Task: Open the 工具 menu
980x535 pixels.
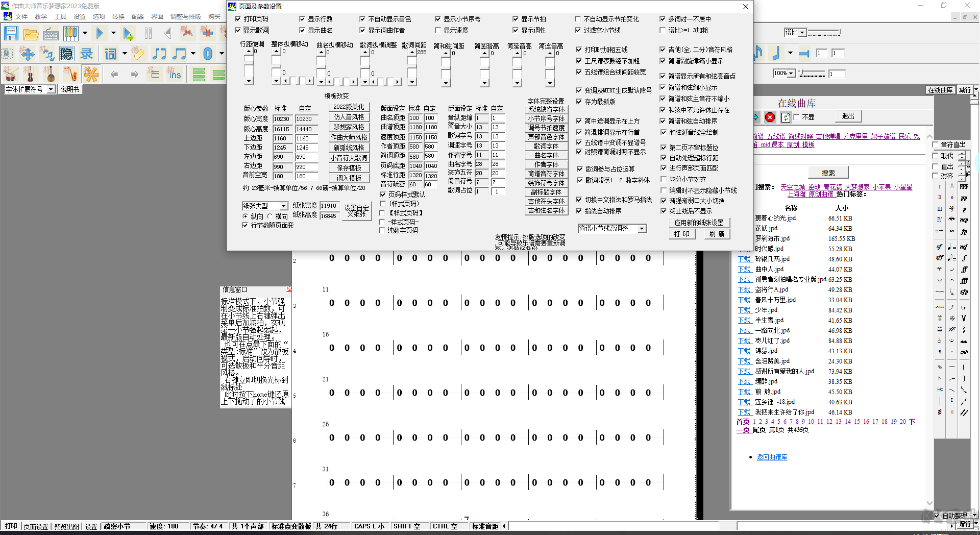Action: 60,16
